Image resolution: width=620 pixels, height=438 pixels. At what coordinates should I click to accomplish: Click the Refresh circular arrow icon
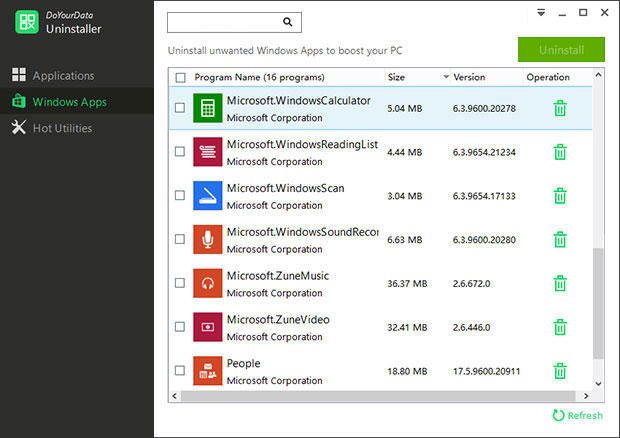point(558,415)
